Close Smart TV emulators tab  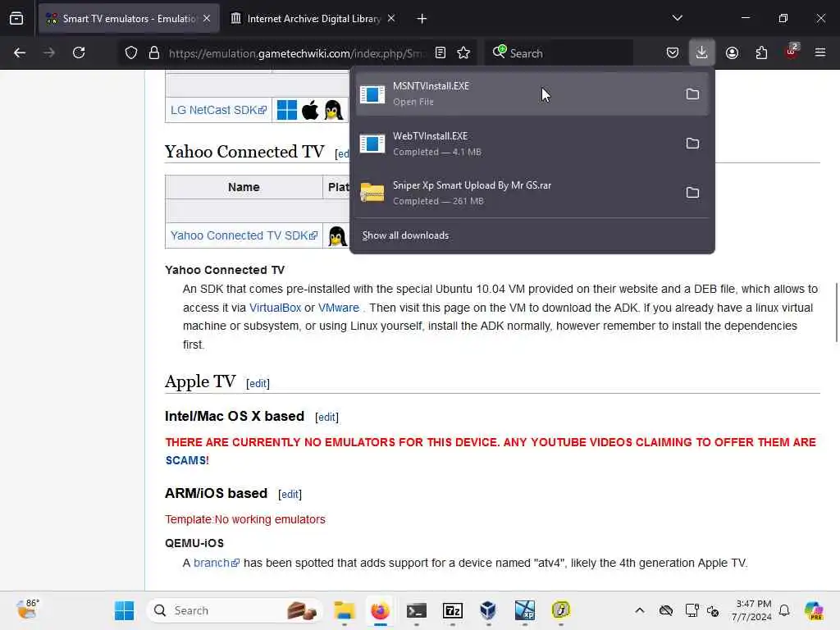(207, 19)
